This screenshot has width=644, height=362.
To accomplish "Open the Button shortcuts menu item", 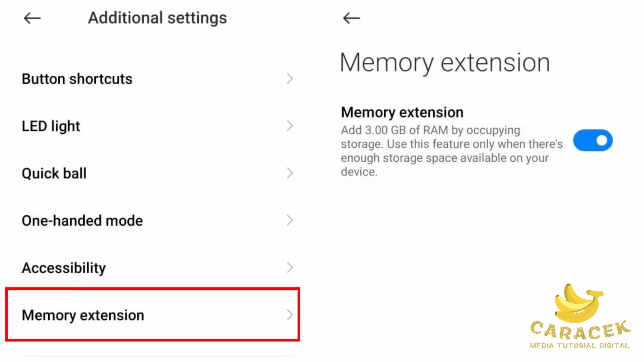I will pyautogui.click(x=77, y=79).
